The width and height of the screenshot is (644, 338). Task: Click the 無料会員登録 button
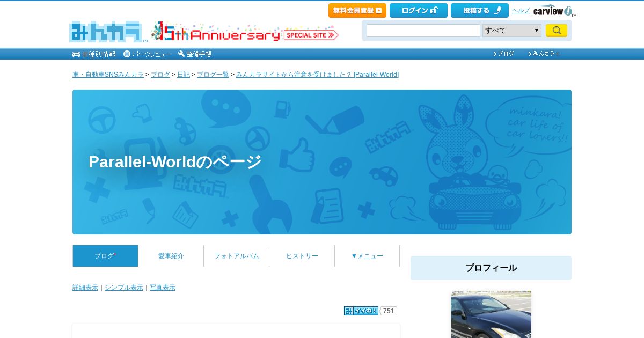pyautogui.click(x=357, y=10)
